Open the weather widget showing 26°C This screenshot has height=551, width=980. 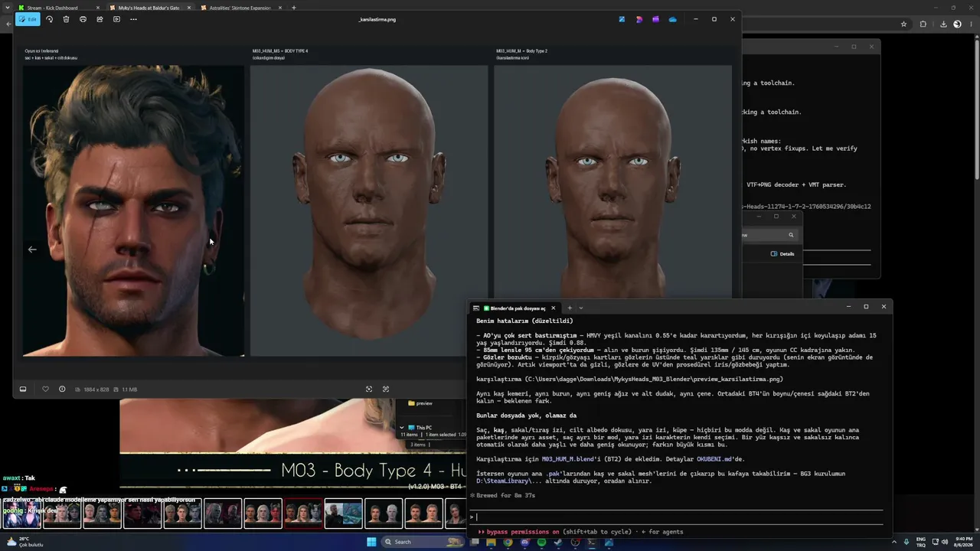tap(25, 542)
